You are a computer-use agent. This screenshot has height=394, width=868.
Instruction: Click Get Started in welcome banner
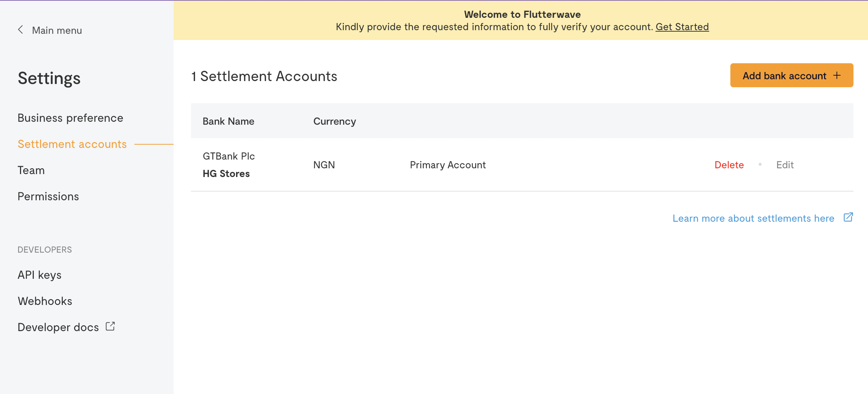coord(682,27)
